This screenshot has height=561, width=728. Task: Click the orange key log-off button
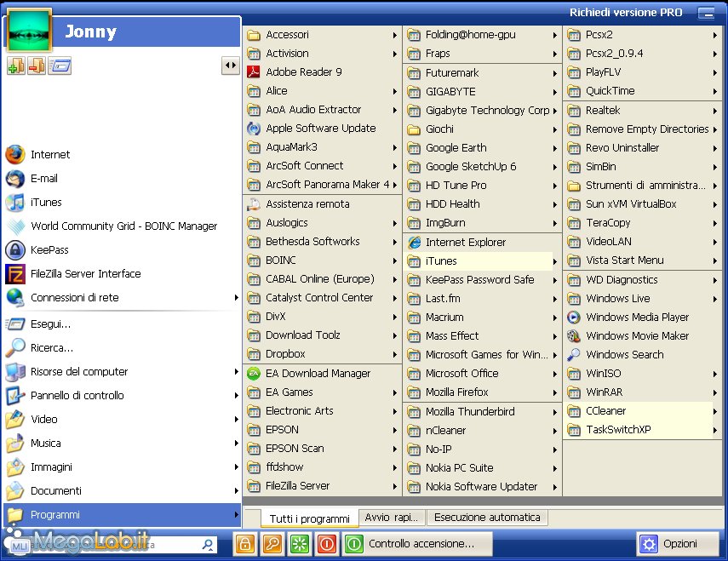tap(272, 543)
